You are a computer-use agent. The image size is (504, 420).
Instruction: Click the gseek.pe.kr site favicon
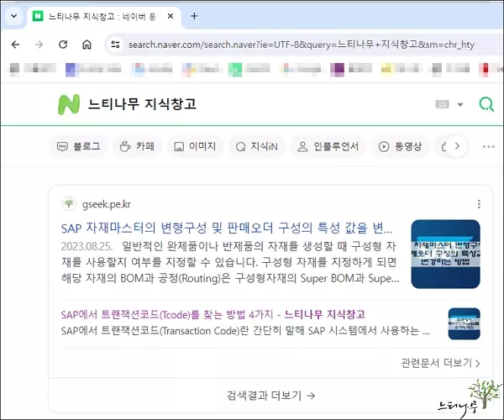point(69,204)
